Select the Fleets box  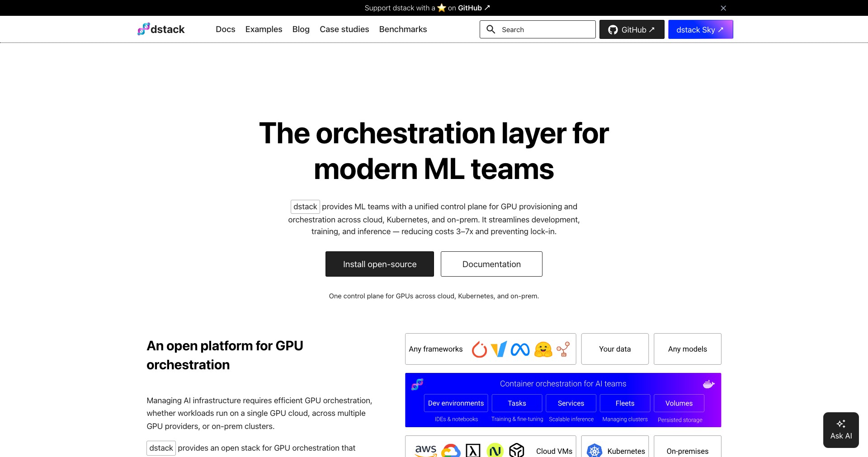pyautogui.click(x=625, y=403)
